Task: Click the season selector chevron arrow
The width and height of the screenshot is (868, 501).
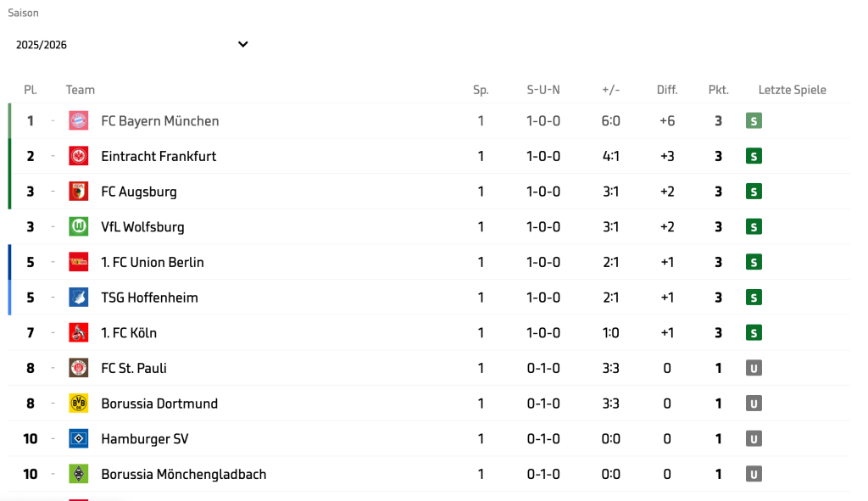Action: pos(243,44)
